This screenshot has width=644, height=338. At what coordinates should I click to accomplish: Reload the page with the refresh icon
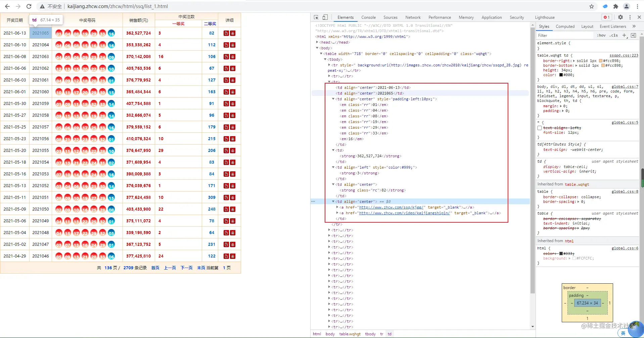pyautogui.click(x=29, y=6)
